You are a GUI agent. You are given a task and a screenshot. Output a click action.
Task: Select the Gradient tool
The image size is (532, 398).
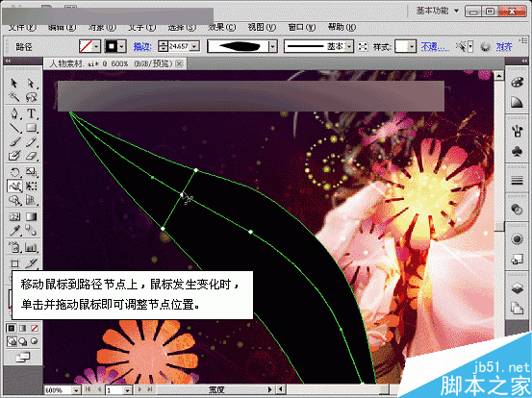click(x=31, y=216)
